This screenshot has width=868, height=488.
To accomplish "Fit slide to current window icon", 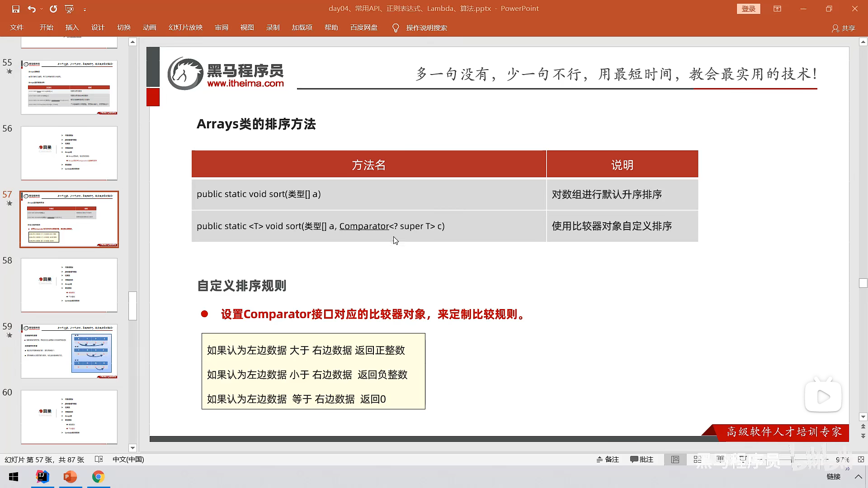I will click(861, 460).
